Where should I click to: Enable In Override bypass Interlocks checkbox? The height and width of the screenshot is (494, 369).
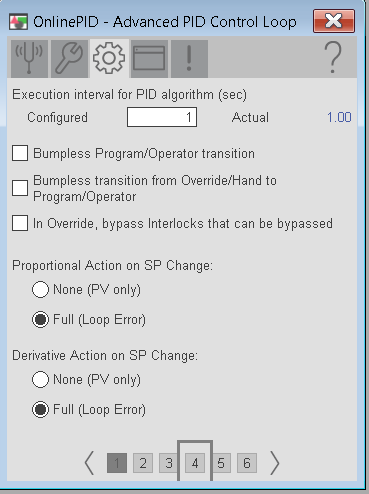tap(20, 223)
